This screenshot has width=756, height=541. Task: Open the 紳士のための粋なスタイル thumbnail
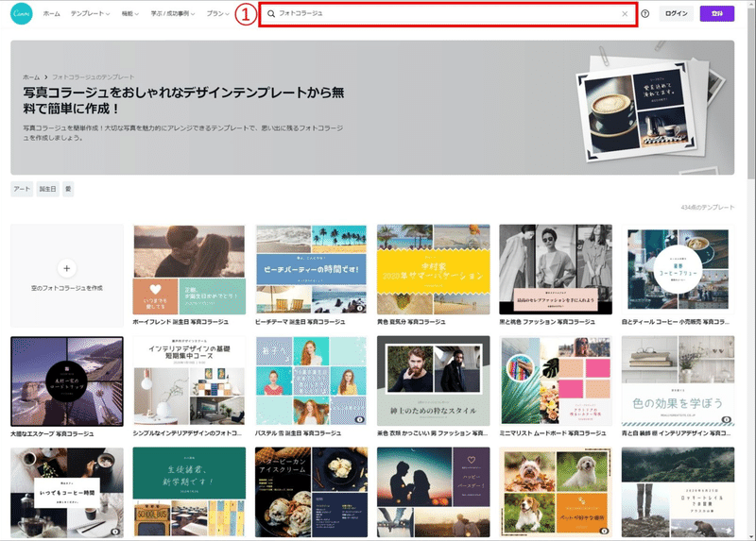click(434, 381)
